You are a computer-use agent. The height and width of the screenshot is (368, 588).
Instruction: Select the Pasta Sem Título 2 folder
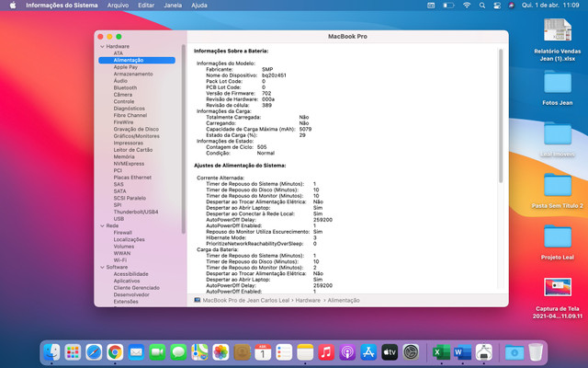[x=558, y=190]
